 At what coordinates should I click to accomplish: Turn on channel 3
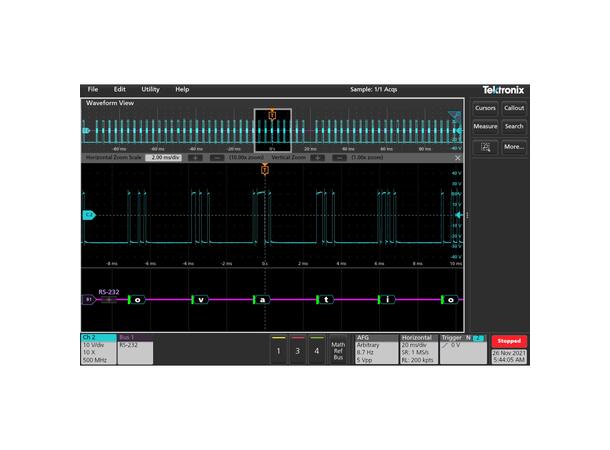click(298, 350)
